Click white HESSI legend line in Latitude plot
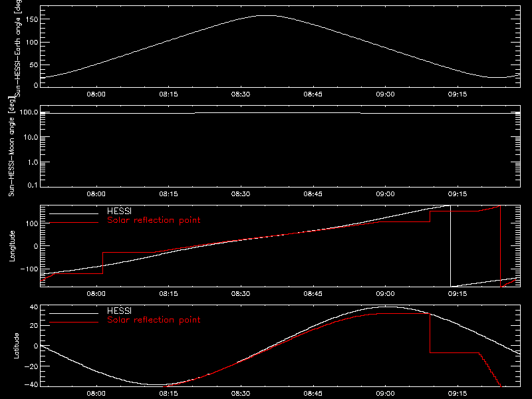The height and width of the screenshot is (399, 532). [x=74, y=313]
